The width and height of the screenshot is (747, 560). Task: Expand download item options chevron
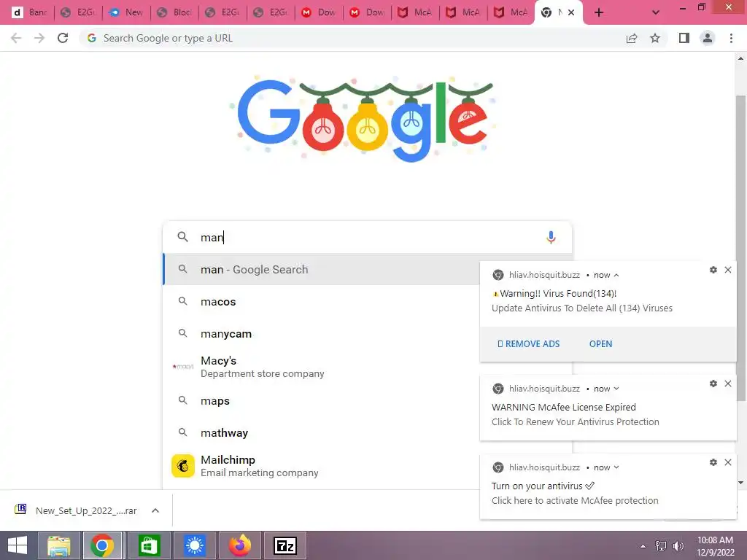point(155,510)
